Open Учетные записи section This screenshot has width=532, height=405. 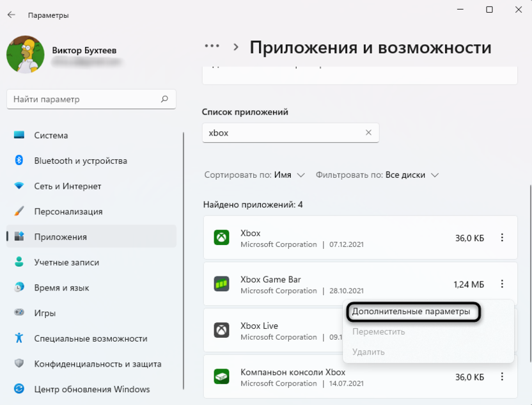pyautogui.click(x=91, y=262)
